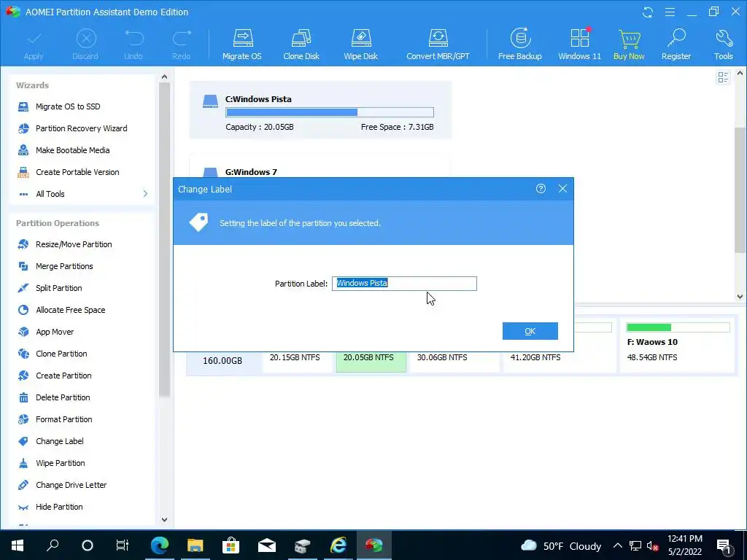Open Change Drive Letter operation
747x560 pixels.
tap(71, 485)
